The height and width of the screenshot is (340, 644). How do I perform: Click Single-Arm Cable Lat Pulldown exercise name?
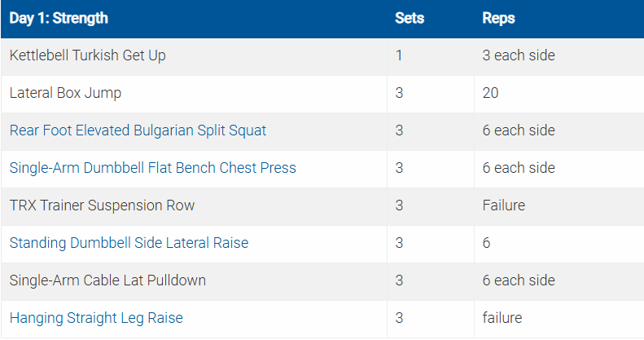coord(107,280)
